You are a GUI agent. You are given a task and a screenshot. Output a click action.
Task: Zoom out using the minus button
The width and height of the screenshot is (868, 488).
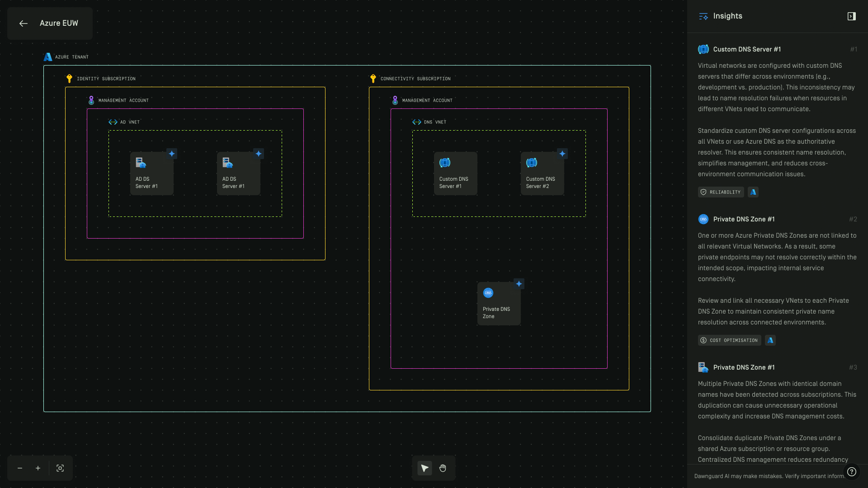point(20,468)
